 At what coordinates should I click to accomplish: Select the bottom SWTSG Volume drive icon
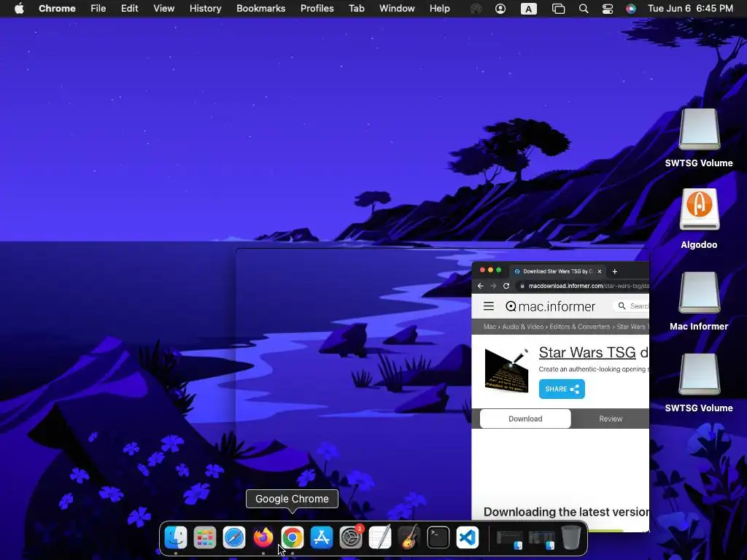[x=699, y=374]
